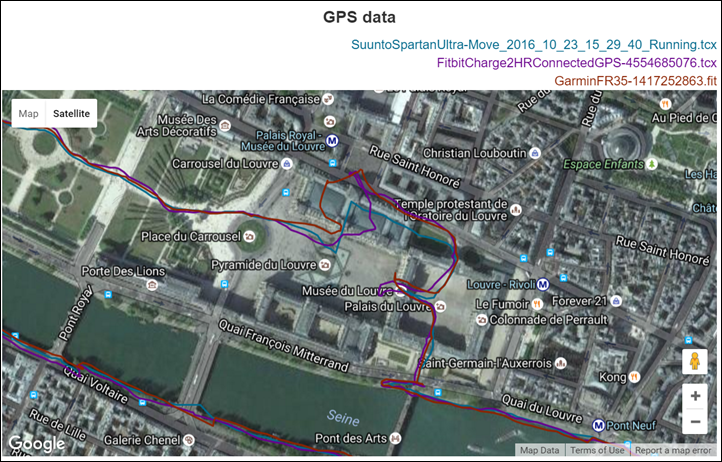Open the Street View pegman
722x462 pixels.
[694, 362]
